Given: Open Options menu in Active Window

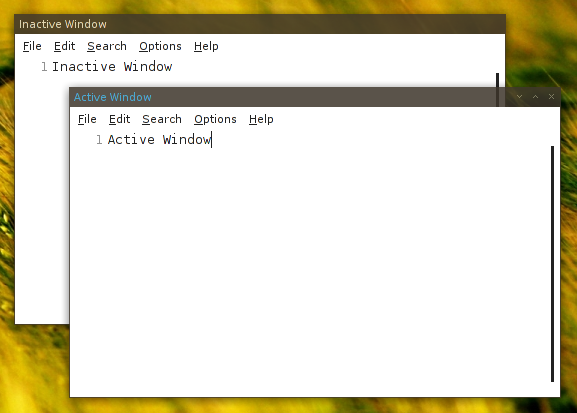Looking at the screenshot, I should (215, 119).
